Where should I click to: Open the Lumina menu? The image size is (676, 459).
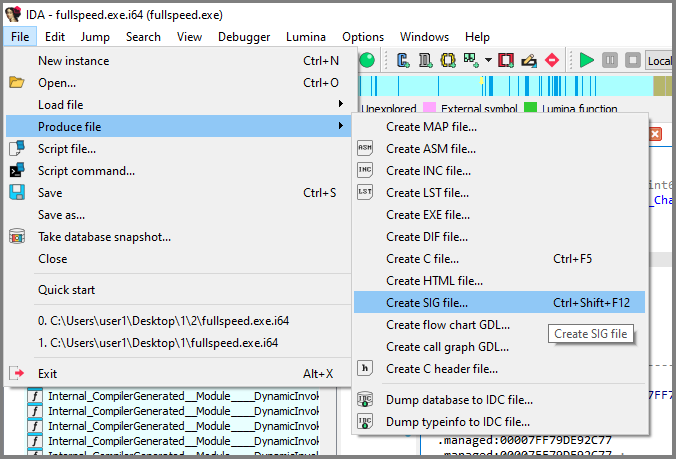(306, 37)
